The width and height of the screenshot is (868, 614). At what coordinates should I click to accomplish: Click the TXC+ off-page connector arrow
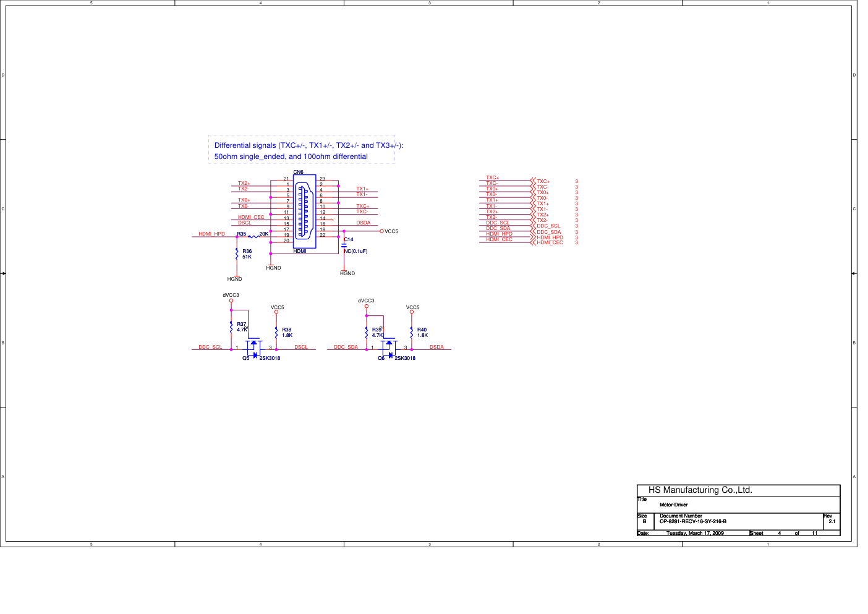pyautogui.click(x=533, y=181)
